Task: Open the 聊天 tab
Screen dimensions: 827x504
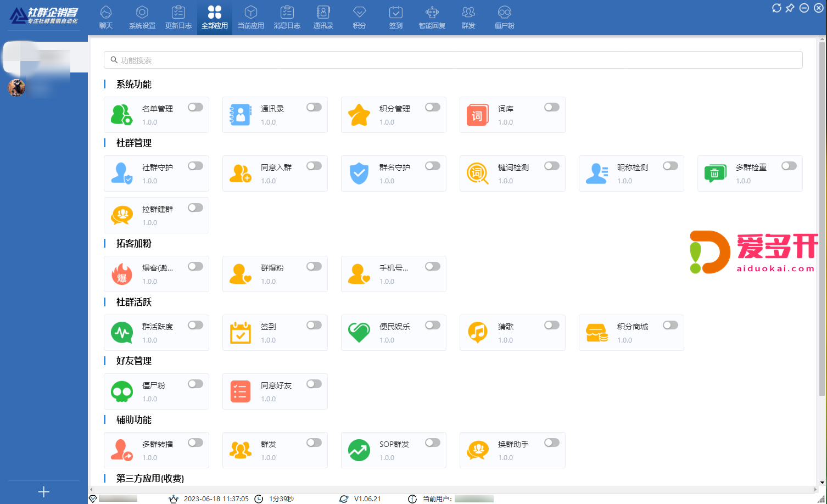Action: (x=106, y=18)
